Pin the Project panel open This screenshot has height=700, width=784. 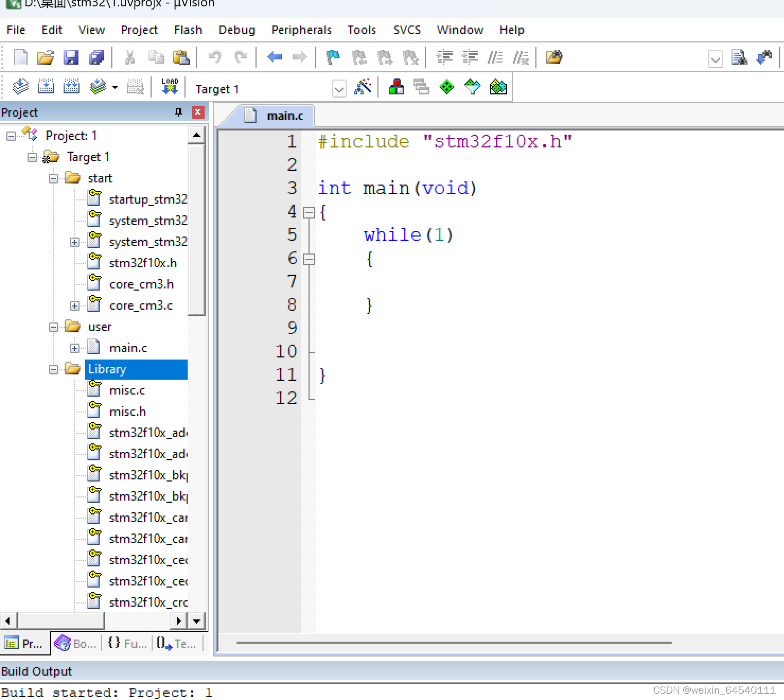(x=178, y=112)
